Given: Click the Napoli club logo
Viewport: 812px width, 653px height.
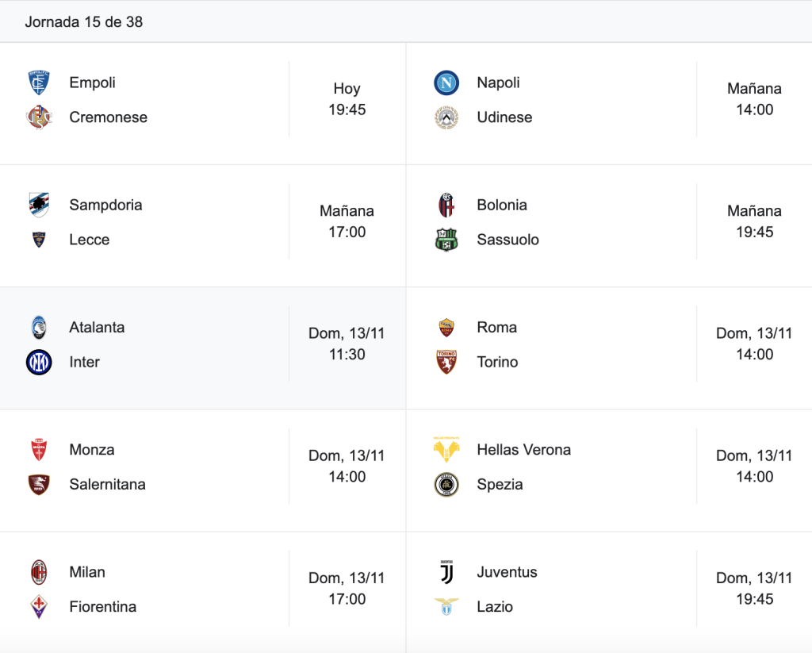Looking at the screenshot, I should coord(446,83).
